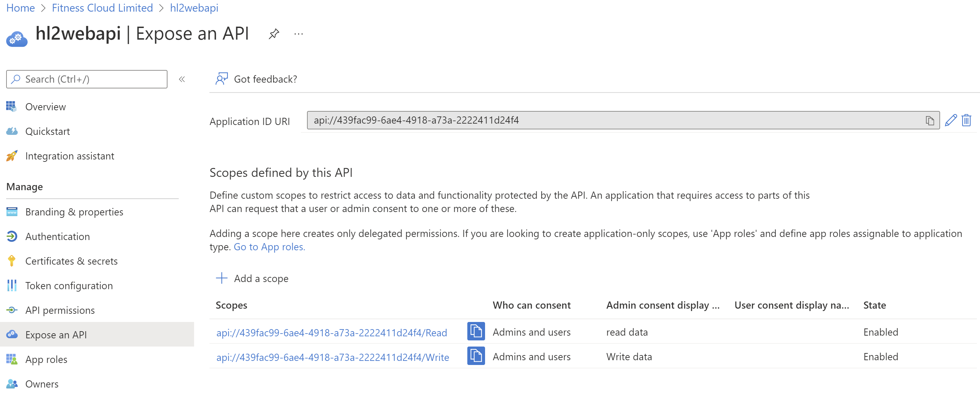Pin the hl2webapi blade
Image resolution: width=980 pixels, height=394 pixels.
(x=274, y=34)
